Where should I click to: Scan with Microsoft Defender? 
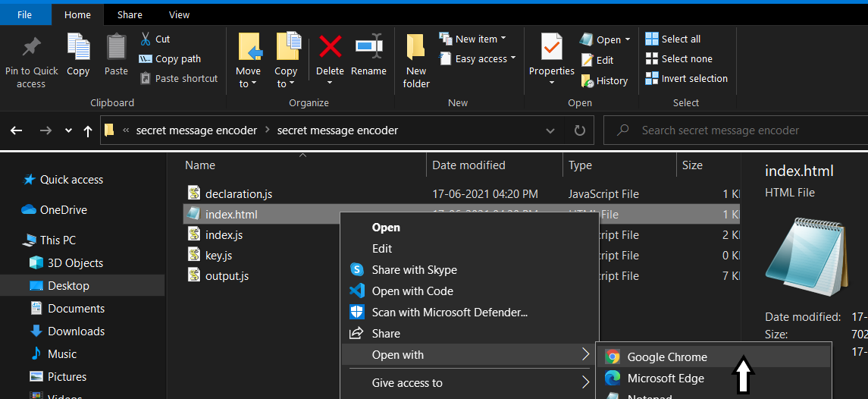(449, 313)
